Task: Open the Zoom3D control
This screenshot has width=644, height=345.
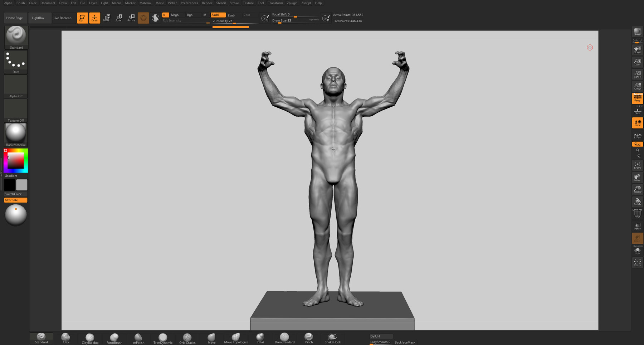Action: (637, 189)
